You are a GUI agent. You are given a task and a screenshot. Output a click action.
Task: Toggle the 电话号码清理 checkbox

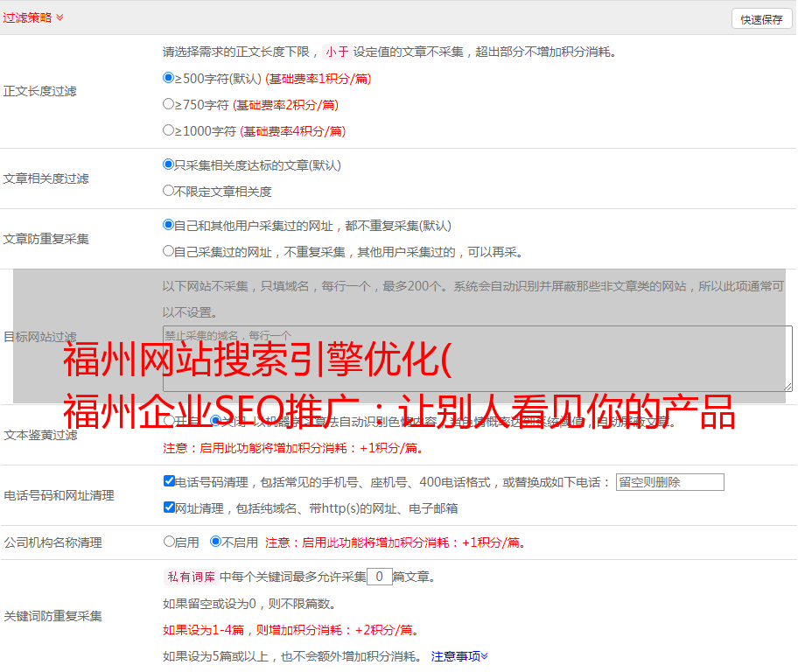[169, 481]
